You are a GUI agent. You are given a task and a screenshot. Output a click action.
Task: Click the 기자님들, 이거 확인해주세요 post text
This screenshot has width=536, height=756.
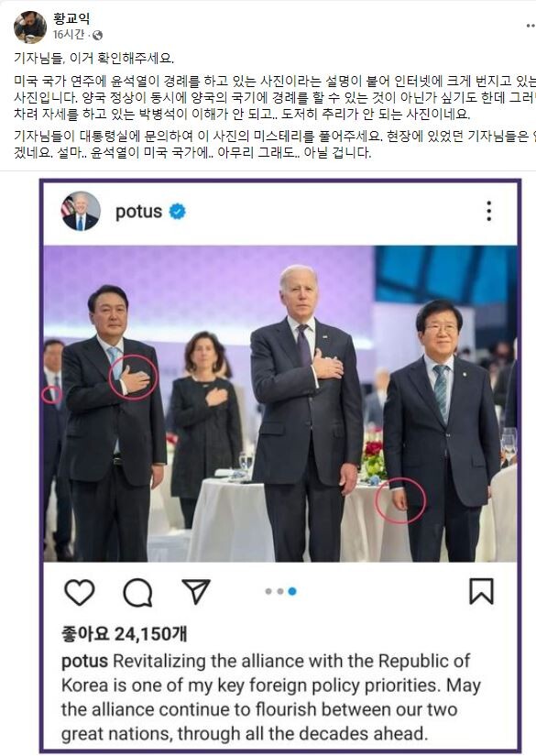coord(94,59)
